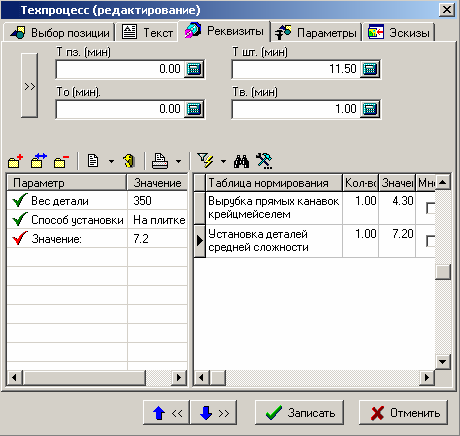Viewport: 460px width, 436px height.
Task: Click the hammer and wrench settings icon
Action: click(264, 161)
